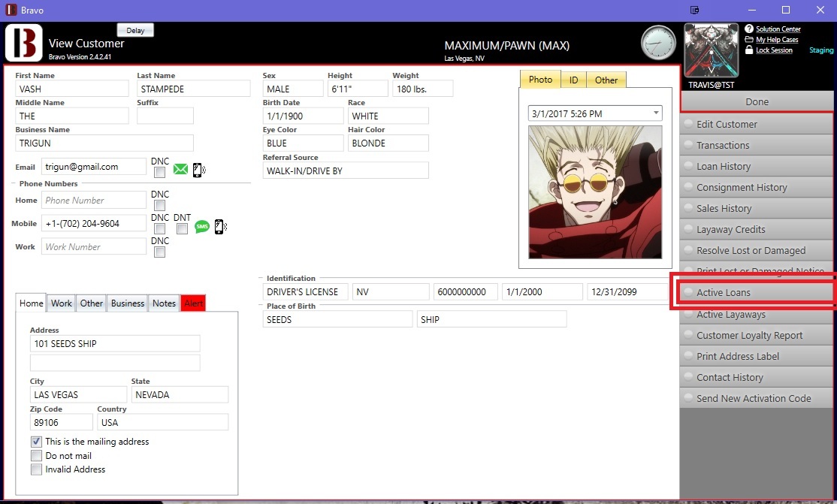Viewport: 837px width, 504px height.
Task: Click the Mobile phone number field
Action: click(93, 224)
